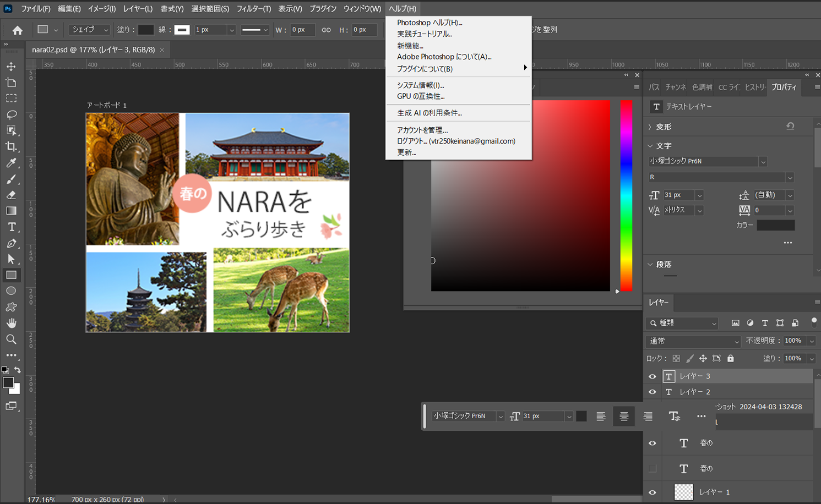Select the Gradient tool
This screenshot has height=504, width=821.
tap(11, 211)
